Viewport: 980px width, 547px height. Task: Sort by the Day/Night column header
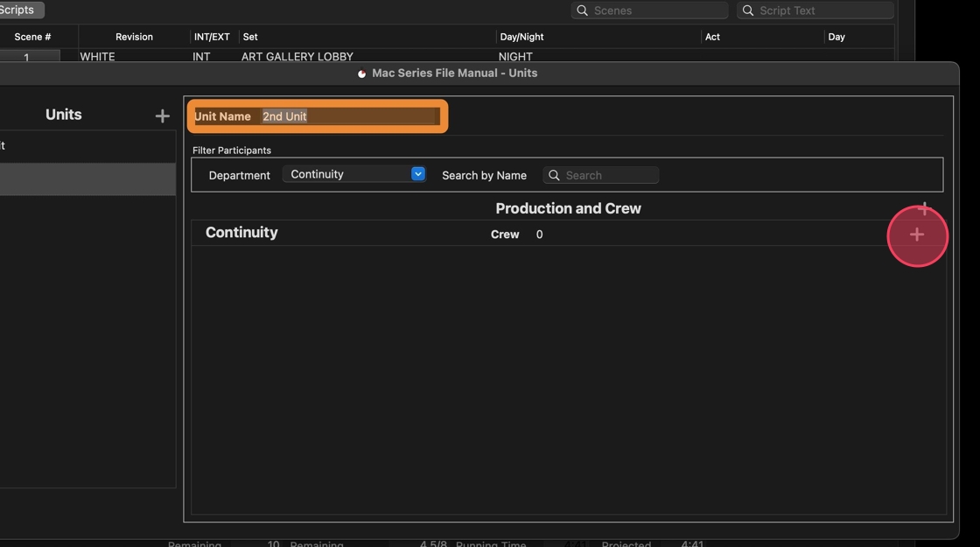[x=521, y=37]
